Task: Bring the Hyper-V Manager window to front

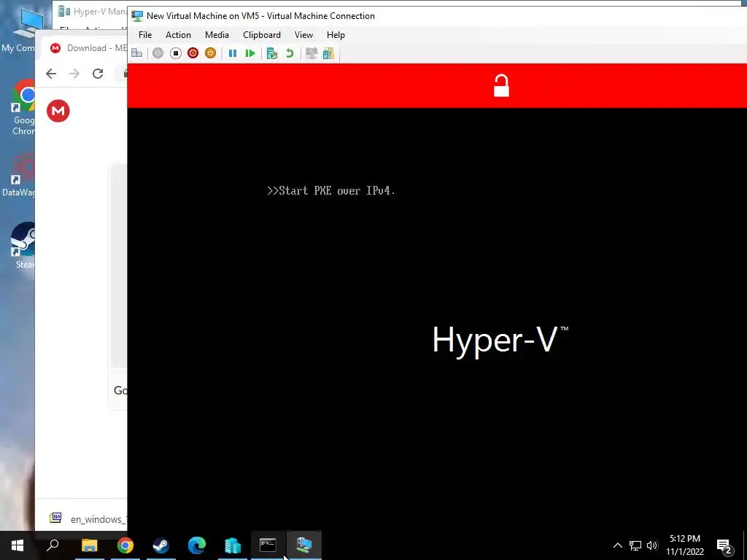Action: point(91,11)
